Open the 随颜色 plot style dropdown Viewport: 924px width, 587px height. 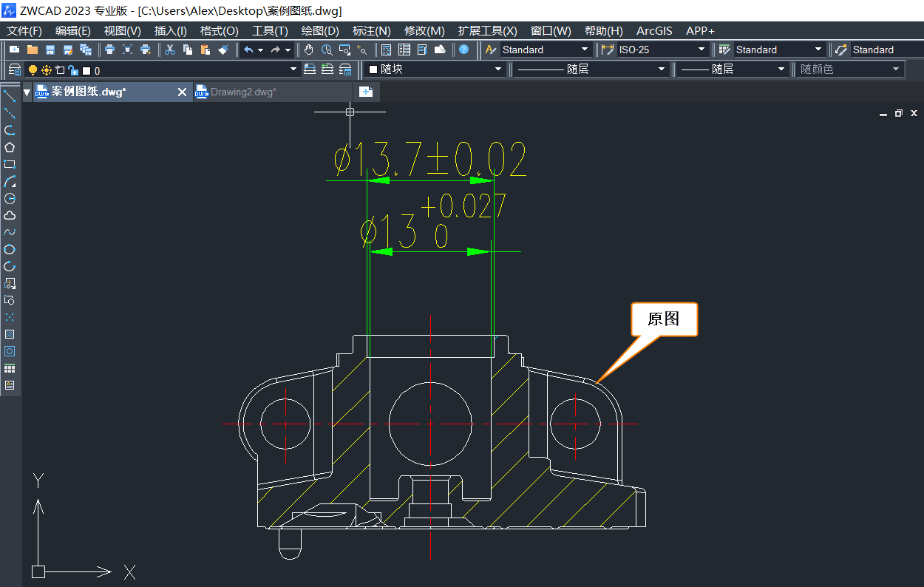pos(851,69)
